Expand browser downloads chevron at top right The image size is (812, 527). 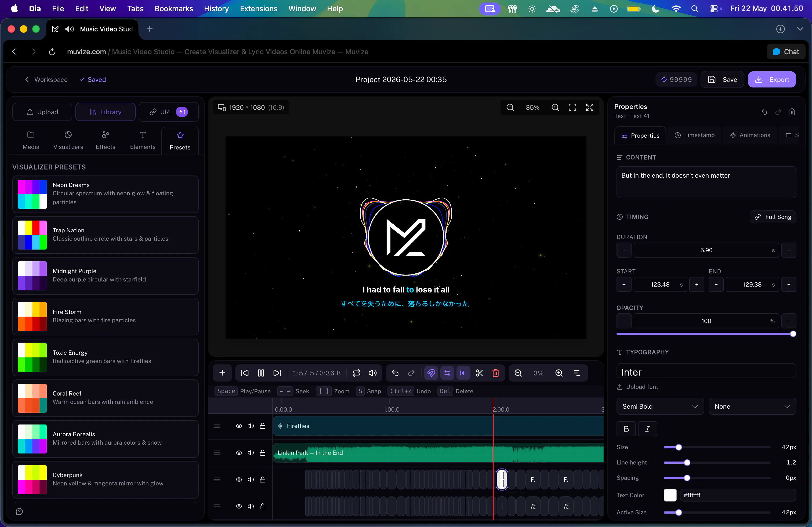(x=800, y=29)
